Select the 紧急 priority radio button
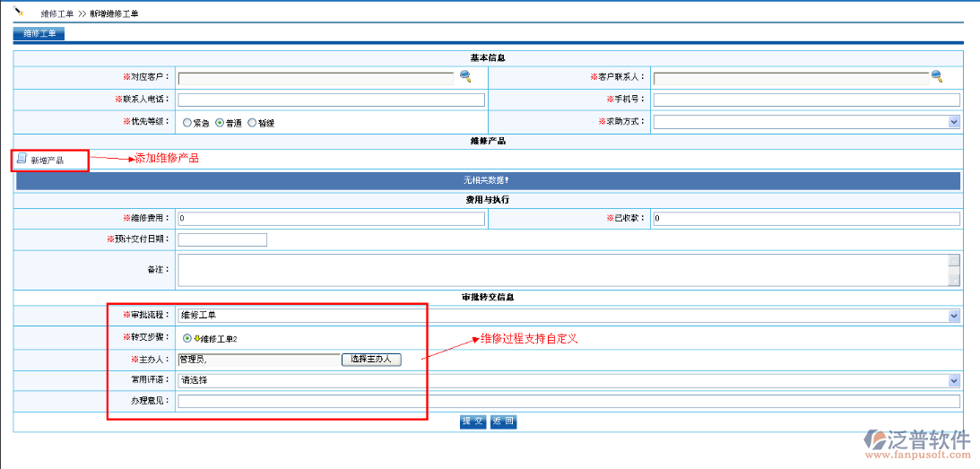Viewport: 980px width, 469px height. (x=186, y=123)
